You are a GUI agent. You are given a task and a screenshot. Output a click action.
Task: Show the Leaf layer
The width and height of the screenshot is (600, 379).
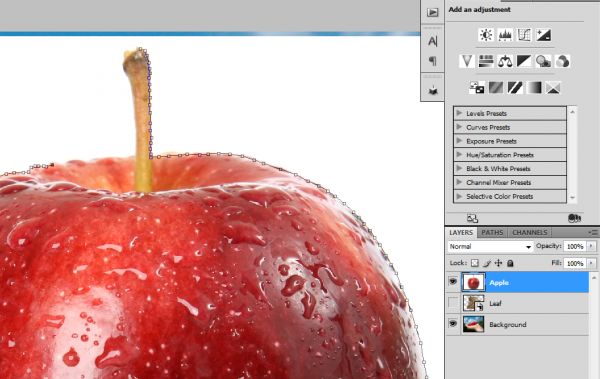(453, 303)
